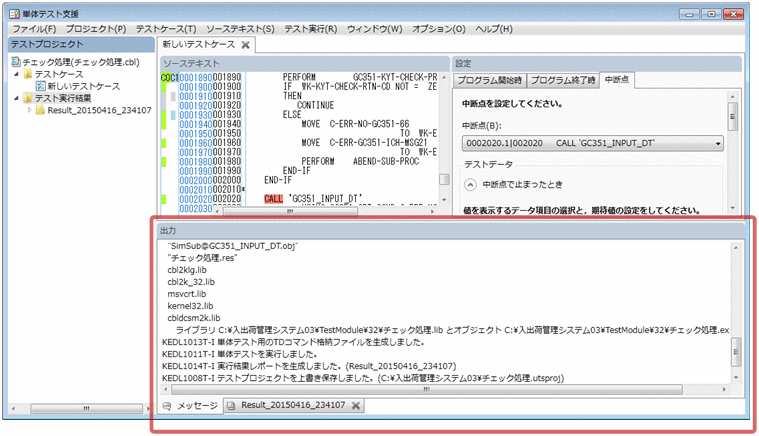
Task: Close the 新しいテストケース tab
Action: (x=245, y=45)
